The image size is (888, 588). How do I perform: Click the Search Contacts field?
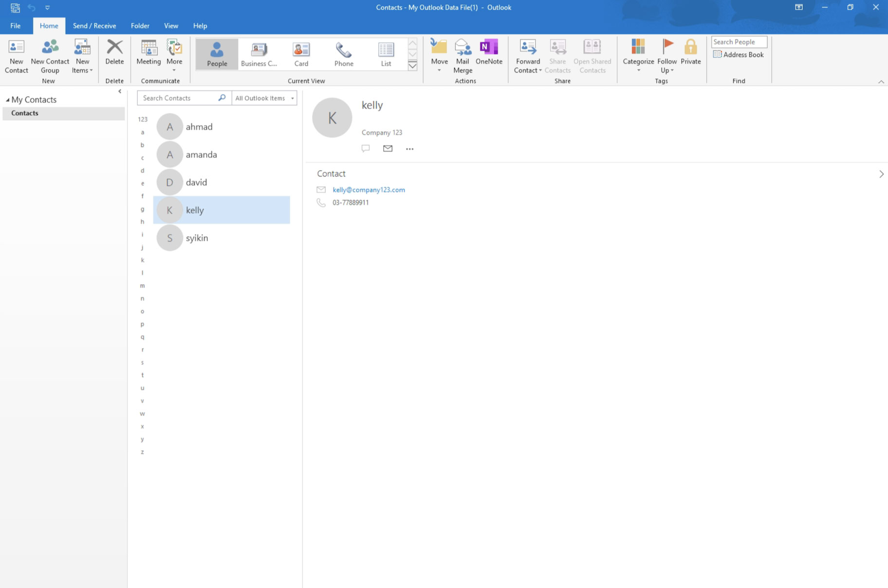(178, 98)
